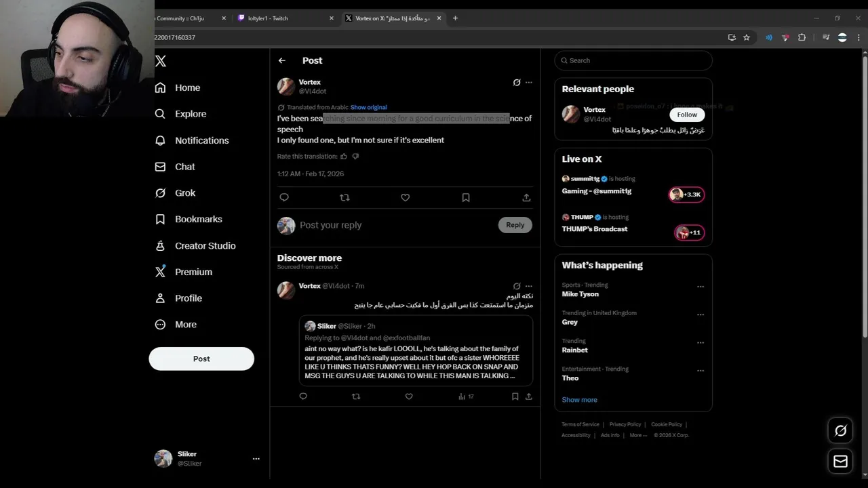Share the main Vortex post
Viewport: 868px width, 488px height.
coord(526,198)
